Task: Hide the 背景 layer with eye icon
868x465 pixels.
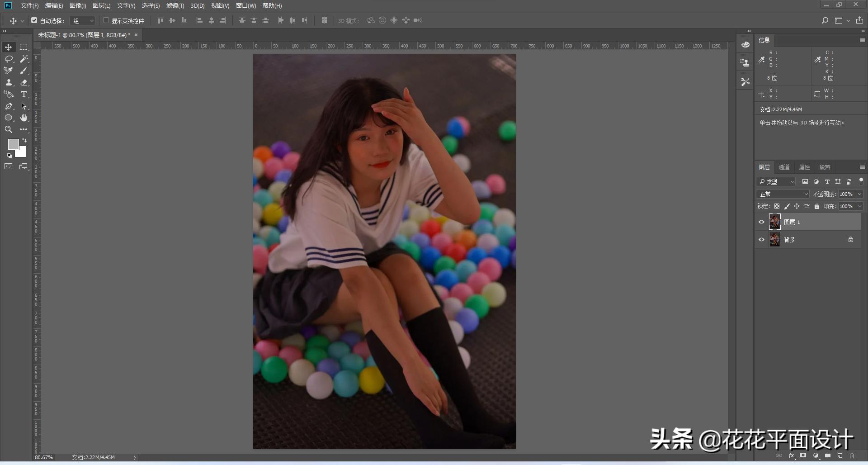Action: tap(761, 240)
